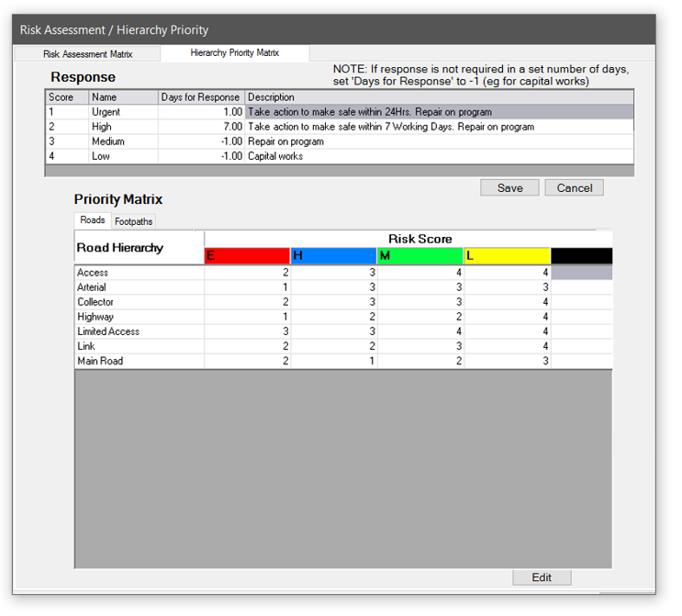
Task: Click the Low response Capital works description
Action: (275, 156)
